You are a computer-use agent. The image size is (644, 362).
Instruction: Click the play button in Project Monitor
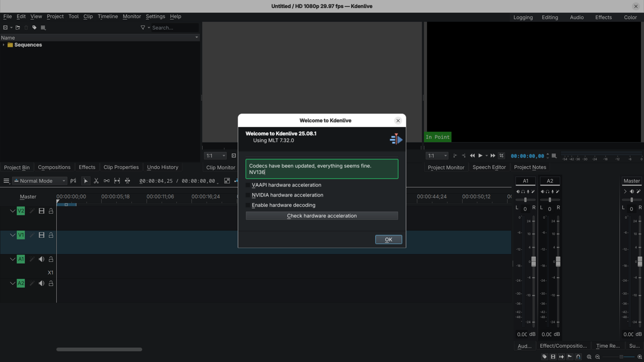480,156
